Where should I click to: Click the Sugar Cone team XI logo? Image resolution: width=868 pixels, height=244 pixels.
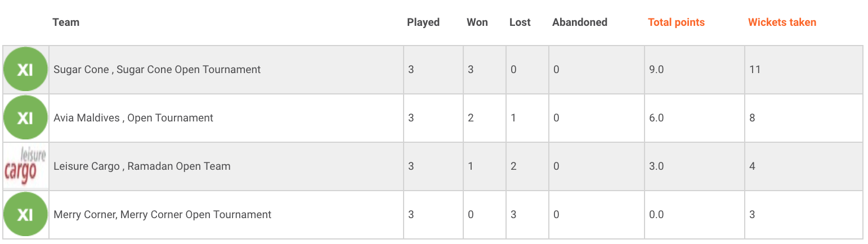point(25,70)
